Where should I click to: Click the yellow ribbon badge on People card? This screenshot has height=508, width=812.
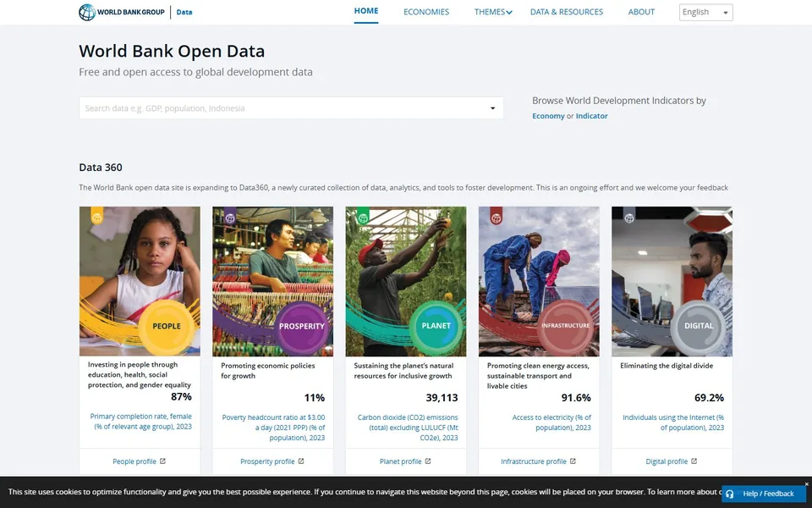point(96,216)
